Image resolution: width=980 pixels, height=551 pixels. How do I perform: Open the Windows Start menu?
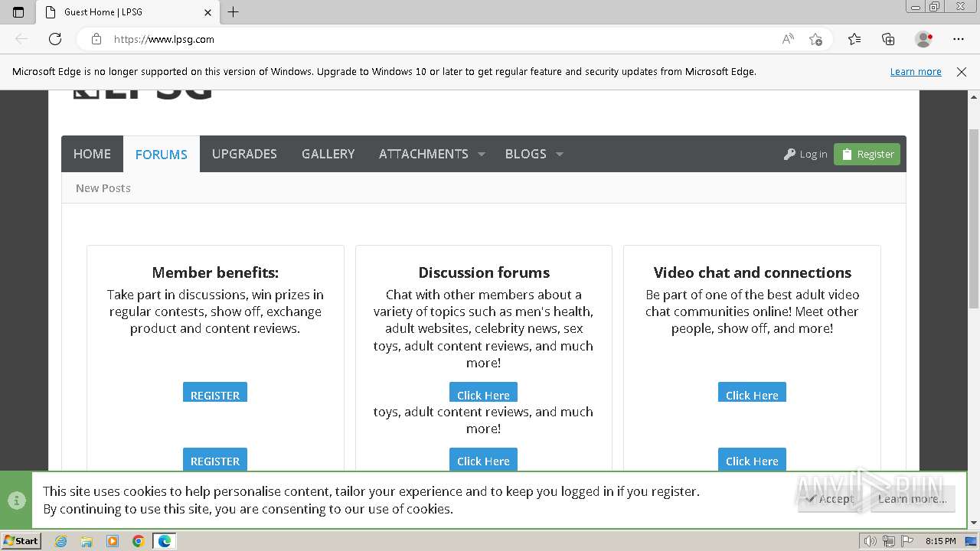(21, 540)
